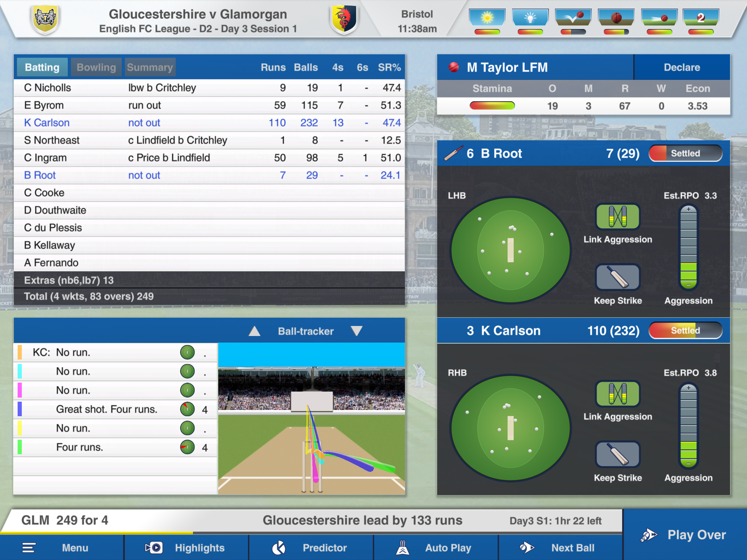Select the E Byrom scorecard row
Image resolution: width=747 pixels, height=560 pixels.
click(x=209, y=105)
